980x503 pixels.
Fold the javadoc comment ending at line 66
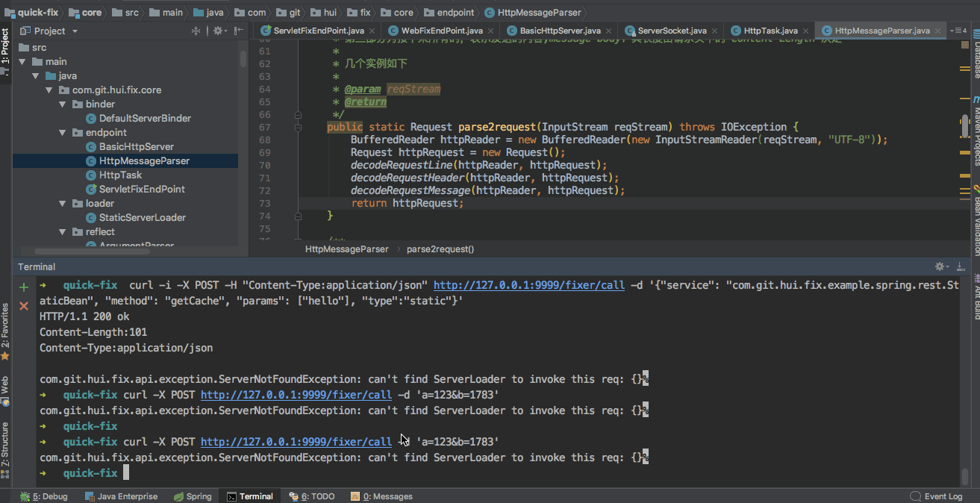298,115
